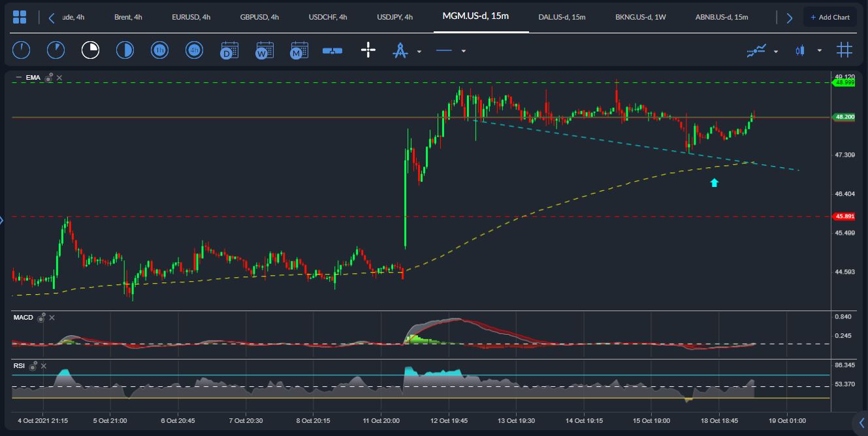Click the red 45.891 price level label

844,216
